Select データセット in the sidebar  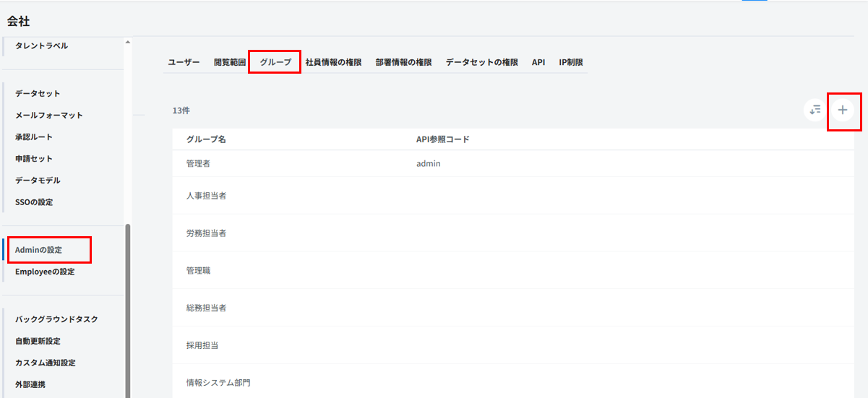38,94
